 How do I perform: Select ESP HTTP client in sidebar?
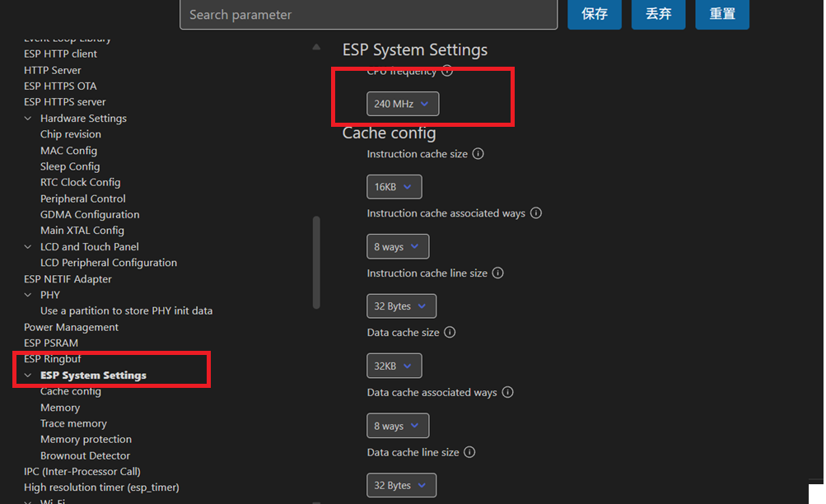pyautogui.click(x=61, y=54)
